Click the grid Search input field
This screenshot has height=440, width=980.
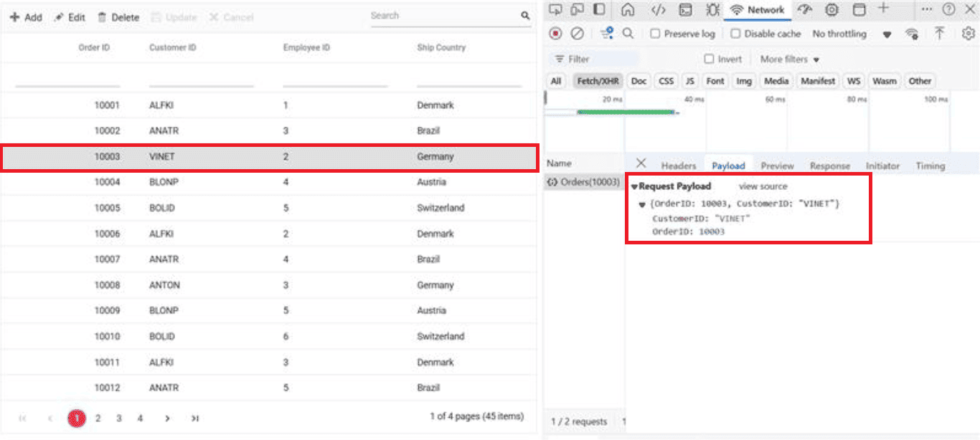(x=445, y=16)
